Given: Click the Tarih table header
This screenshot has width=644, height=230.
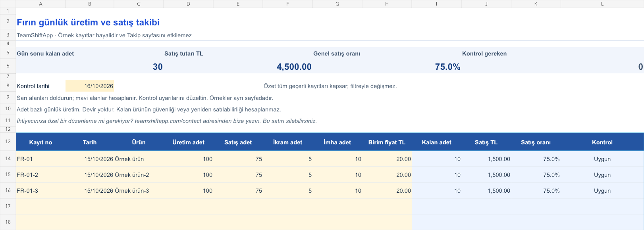Looking at the screenshot, I should pos(90,142).
